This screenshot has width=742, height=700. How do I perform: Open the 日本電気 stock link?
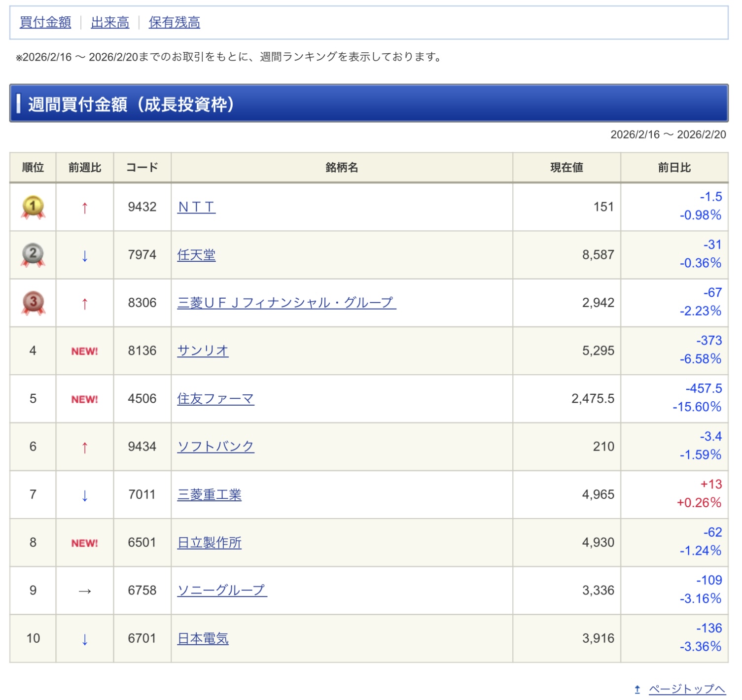(x=203, y=638)
